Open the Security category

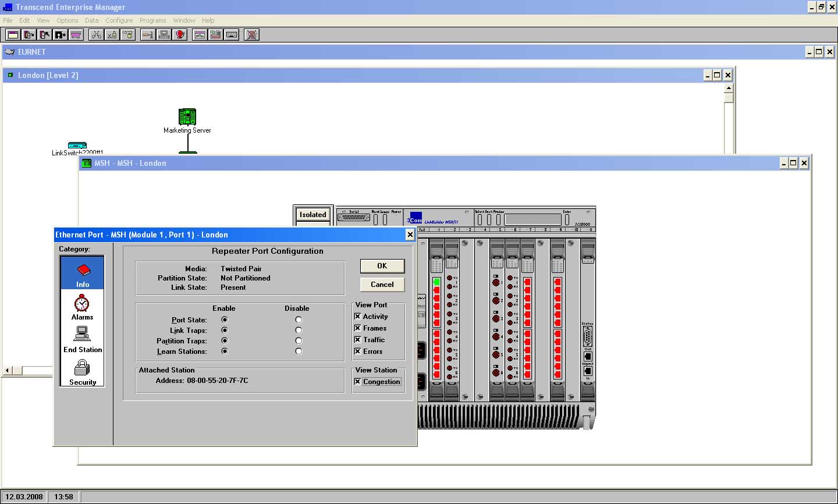[82, 372]
